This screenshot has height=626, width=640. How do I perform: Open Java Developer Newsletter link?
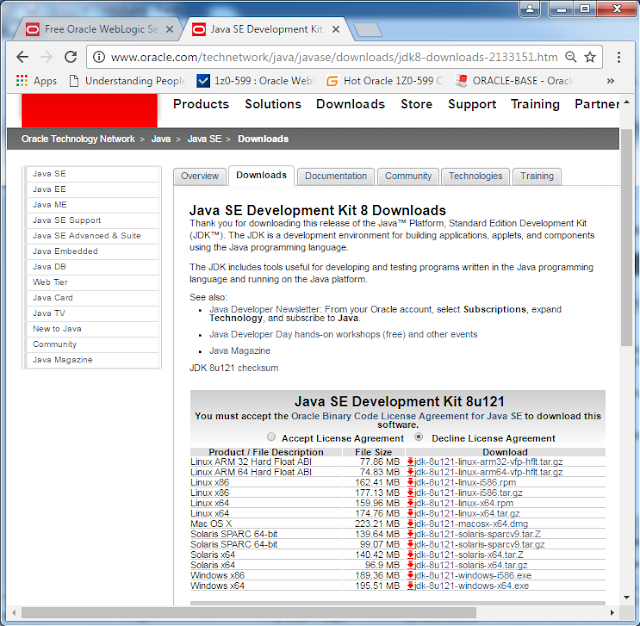[x=265, y=309]
